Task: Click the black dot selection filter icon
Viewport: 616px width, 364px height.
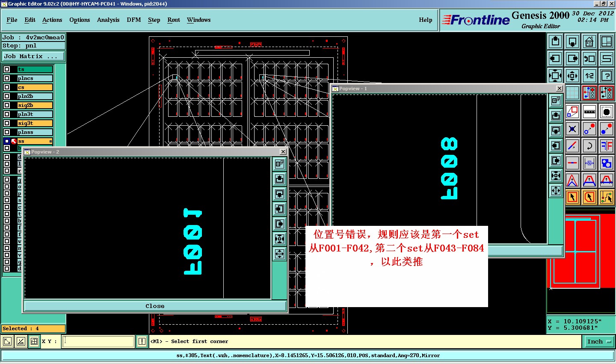Action: [x=607, y=112]
